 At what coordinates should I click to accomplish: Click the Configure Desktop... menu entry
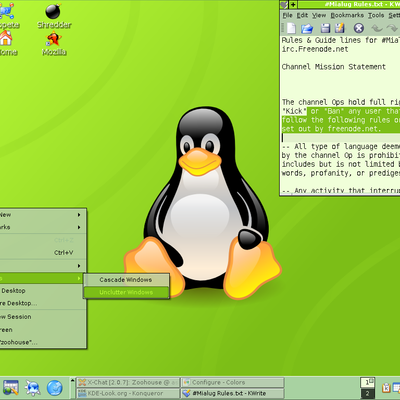tap(43, 303)
